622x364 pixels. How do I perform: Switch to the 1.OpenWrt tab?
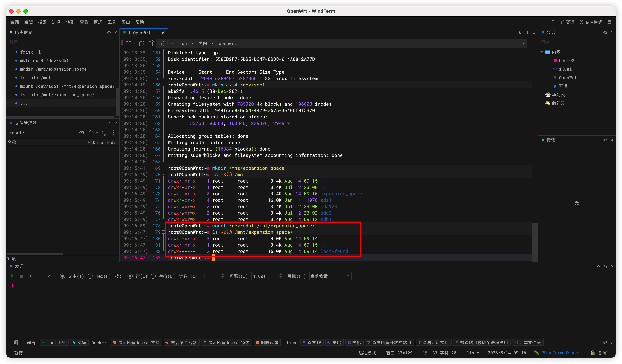[139, 33]
